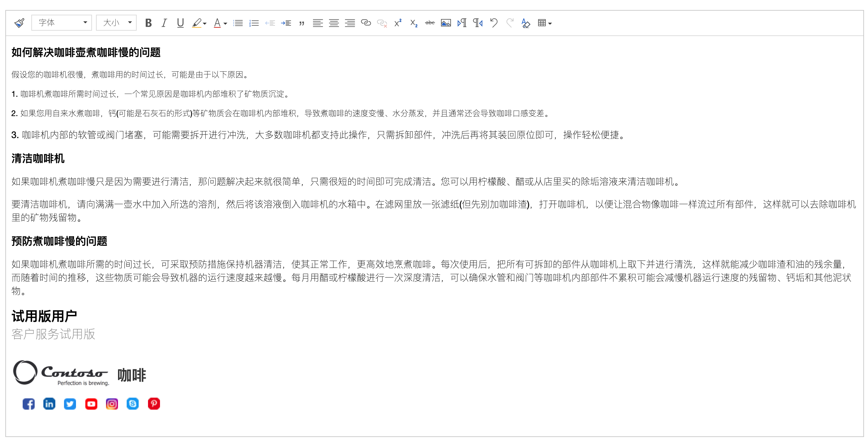Screen dimensions: 868x443
Task: Click heading 清洁咖啡机
Action: (38, 158)
